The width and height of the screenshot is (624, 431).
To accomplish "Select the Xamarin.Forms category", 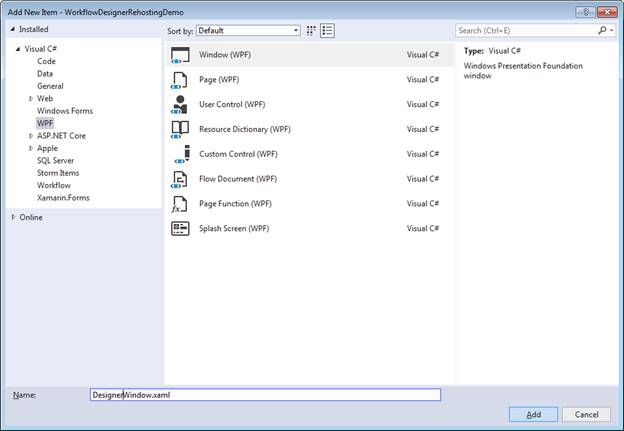I will point(63,197).
